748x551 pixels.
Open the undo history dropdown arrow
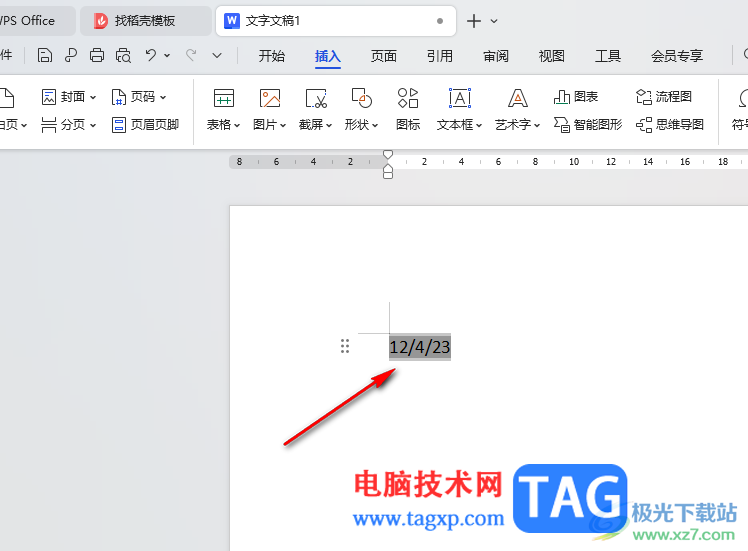pos(167,56)
